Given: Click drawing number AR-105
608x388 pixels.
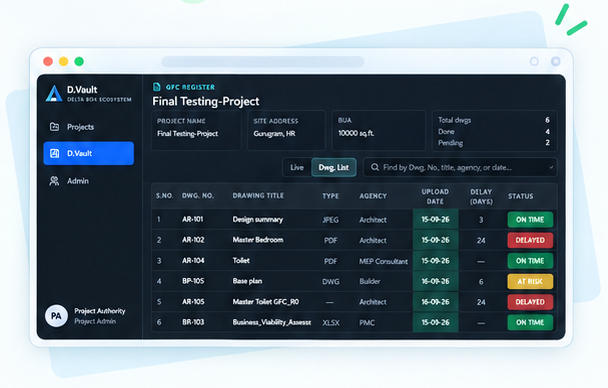Looking at the screenshot, I should (193, 302).
